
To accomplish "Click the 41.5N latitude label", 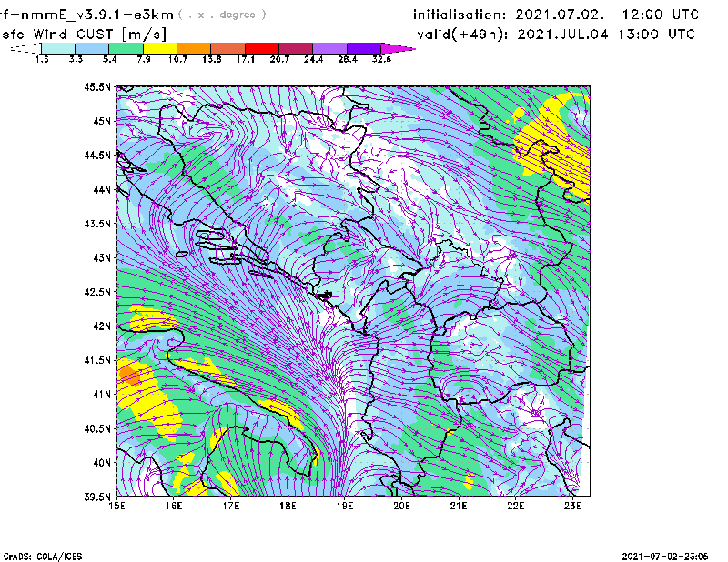I will point(97,360).
